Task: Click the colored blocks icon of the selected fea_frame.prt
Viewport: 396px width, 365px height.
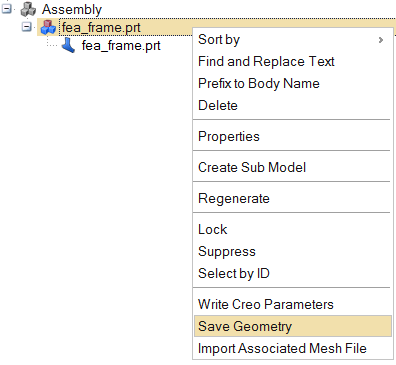Action: (x=48, y=27)
